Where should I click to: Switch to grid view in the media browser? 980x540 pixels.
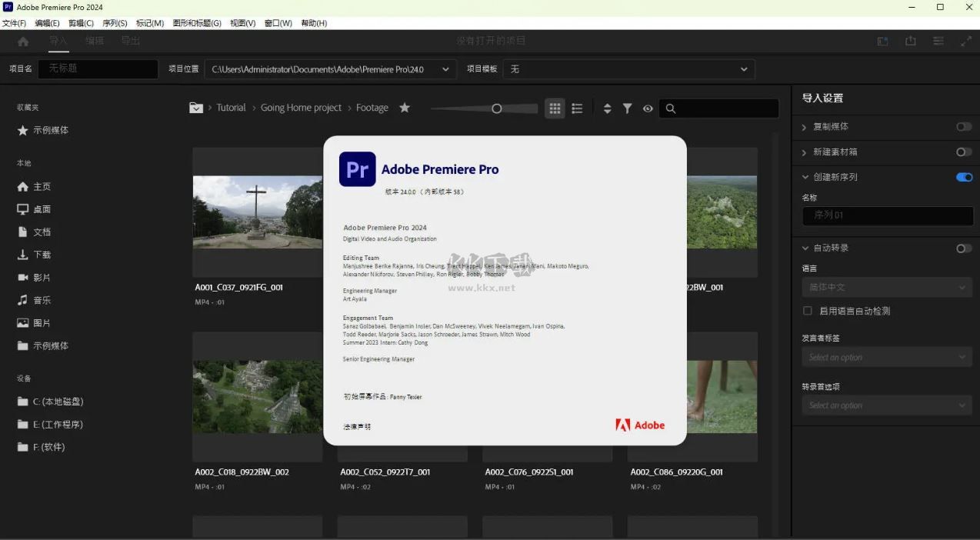coord(555,108)
